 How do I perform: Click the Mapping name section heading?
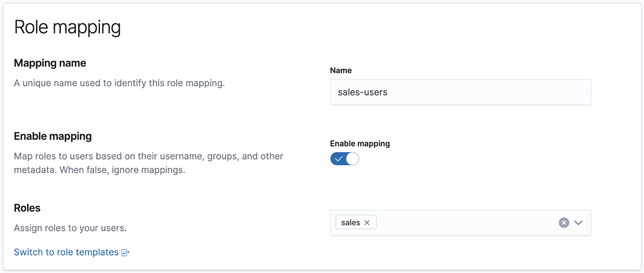pyautogui.click(x=50, y=63)
